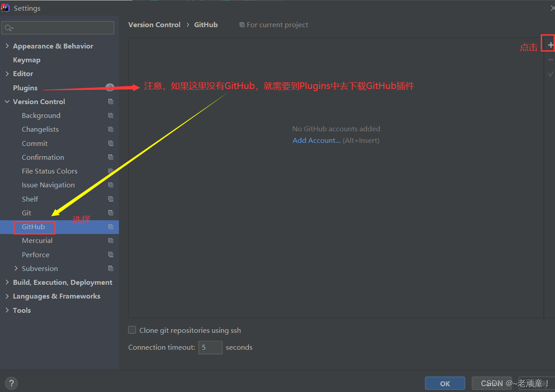The width and height of the screenshot is (555, 392).
Task: Click 'No GitHub accounts added' text
Action: (336, 129)
